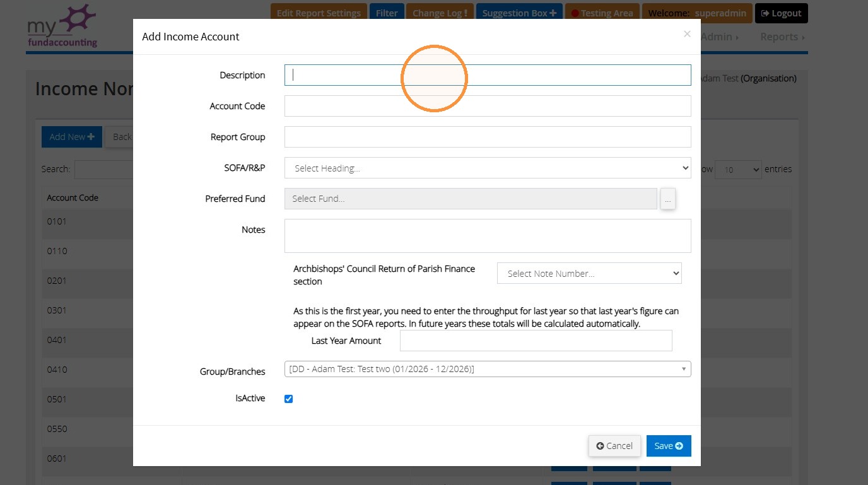Open the Select Note Number dropdown
This screenshot has width=868, height=485.
tap(589, 273)
